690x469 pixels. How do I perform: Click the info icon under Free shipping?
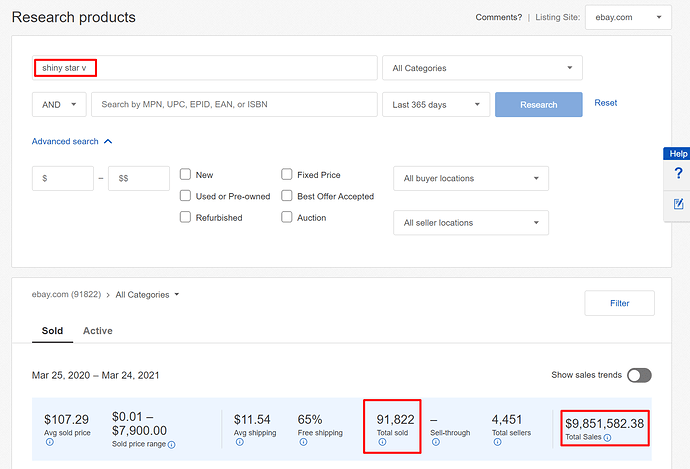point(302,441)
